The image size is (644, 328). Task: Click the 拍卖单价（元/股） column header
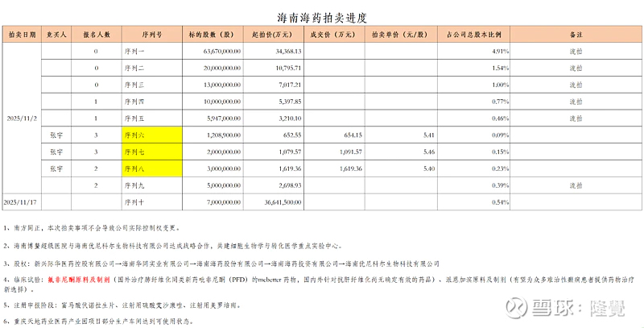point(401,35)
